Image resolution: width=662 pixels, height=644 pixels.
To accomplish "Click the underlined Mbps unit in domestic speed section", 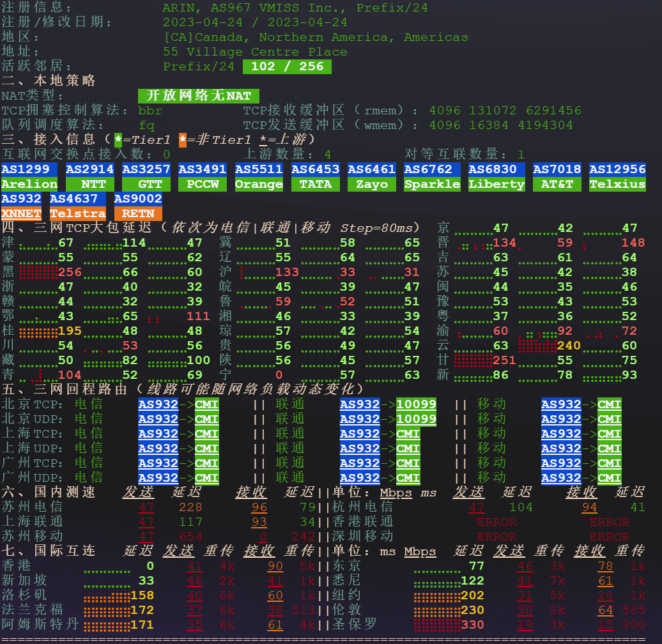I will [396, 493].
